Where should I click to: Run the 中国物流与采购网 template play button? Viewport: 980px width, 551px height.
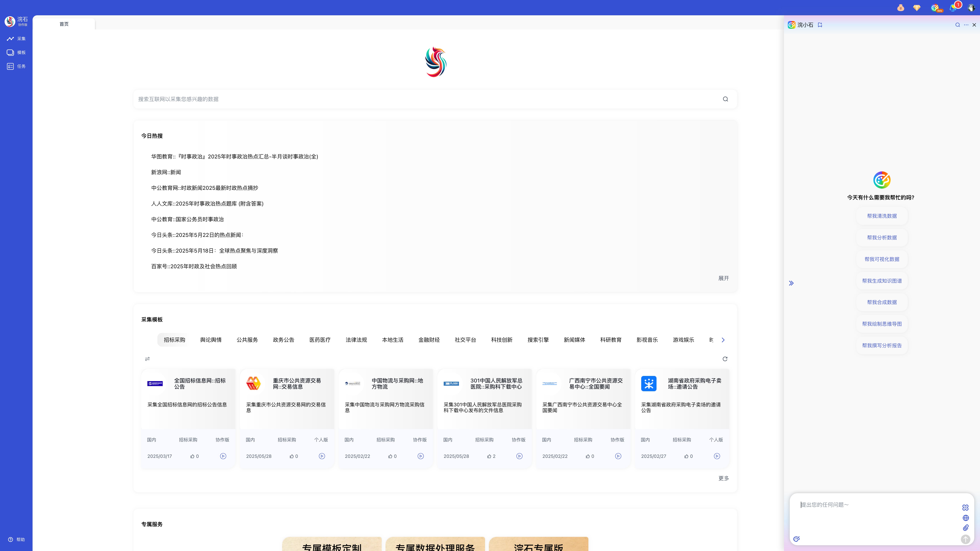[x=421, y=456]
